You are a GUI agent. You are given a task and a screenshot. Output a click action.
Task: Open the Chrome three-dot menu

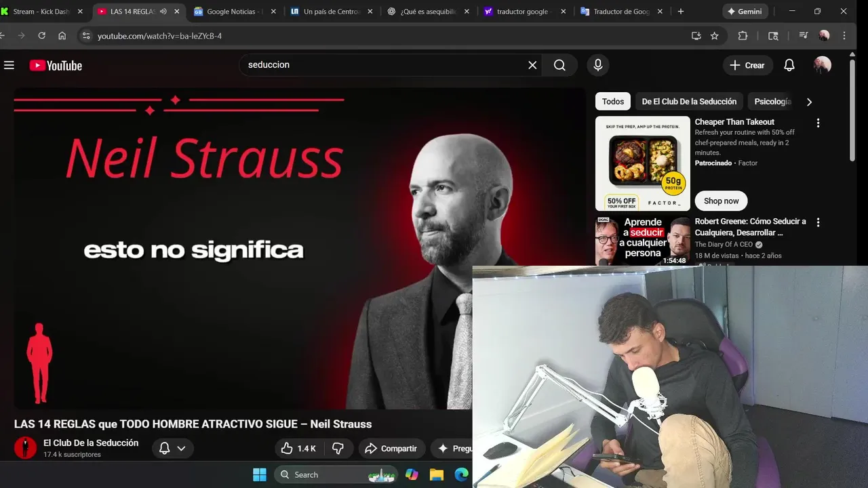click(x=844, y=36)
